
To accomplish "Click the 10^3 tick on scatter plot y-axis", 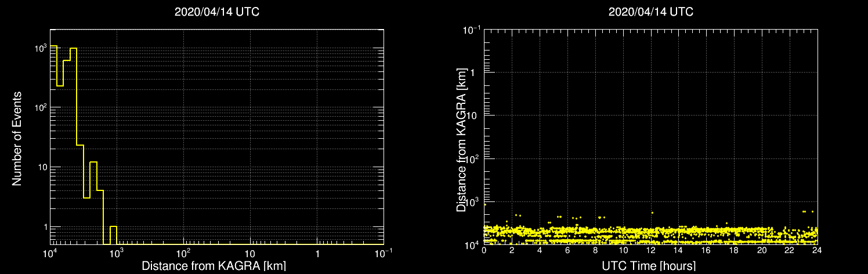I will tap(472, 201).
